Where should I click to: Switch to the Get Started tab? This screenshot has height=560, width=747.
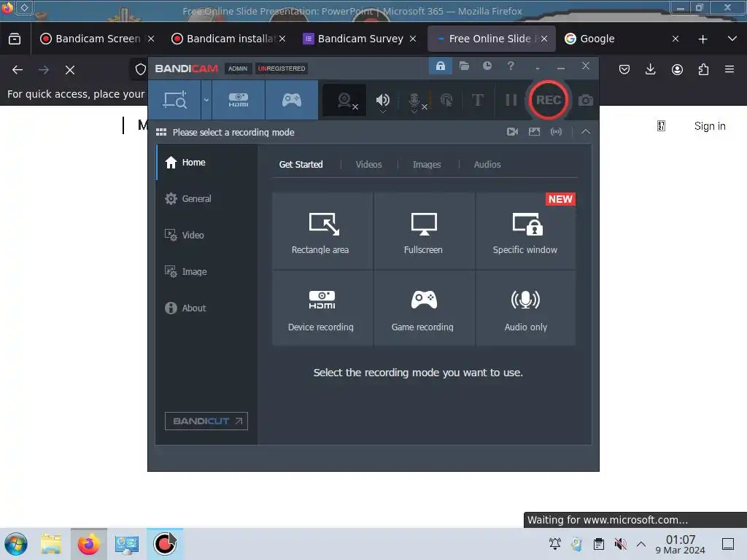pyautogui.click(x=301, y=164)
